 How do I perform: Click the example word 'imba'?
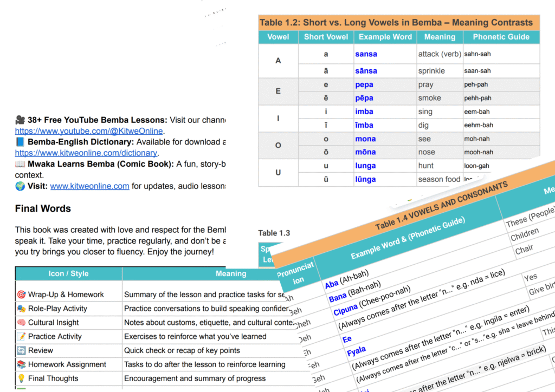[364, 112]
